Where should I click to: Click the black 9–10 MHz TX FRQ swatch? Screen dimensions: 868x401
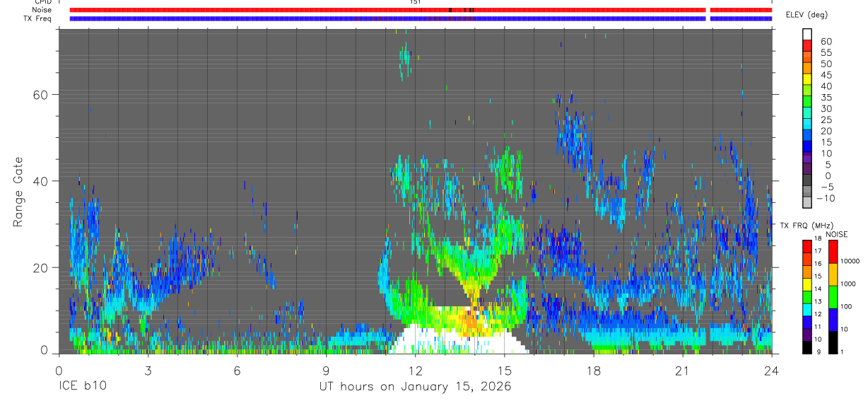click(807, 347)
